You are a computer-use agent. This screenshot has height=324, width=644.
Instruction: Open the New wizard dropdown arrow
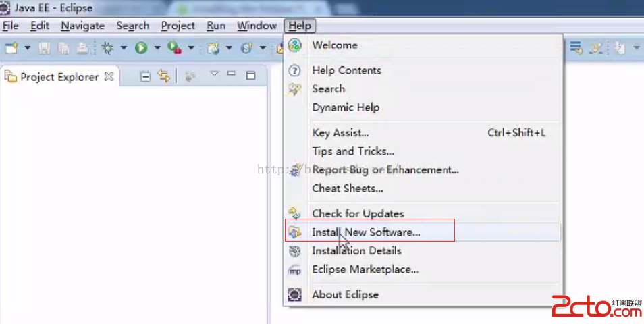point(28,48)
